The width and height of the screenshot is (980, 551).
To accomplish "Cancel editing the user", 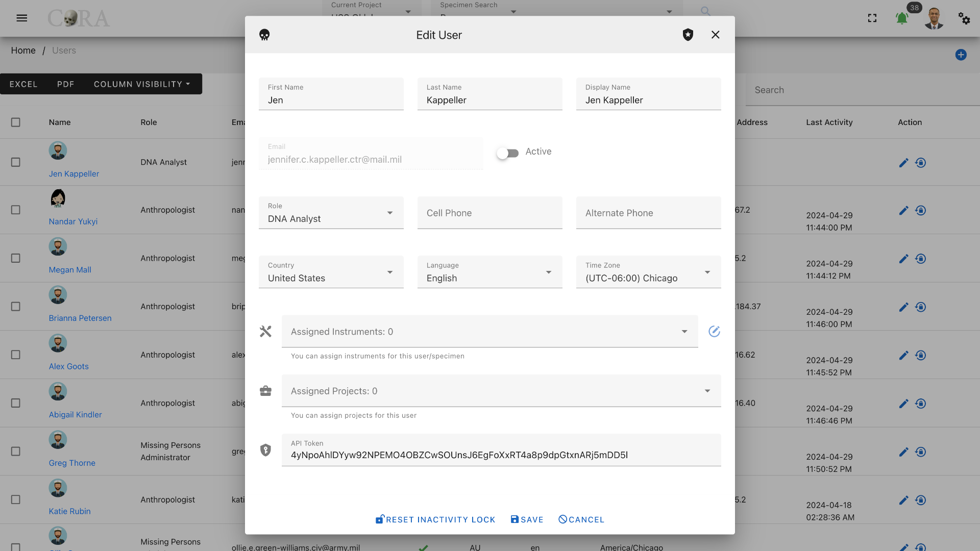I will click(581, 519).
